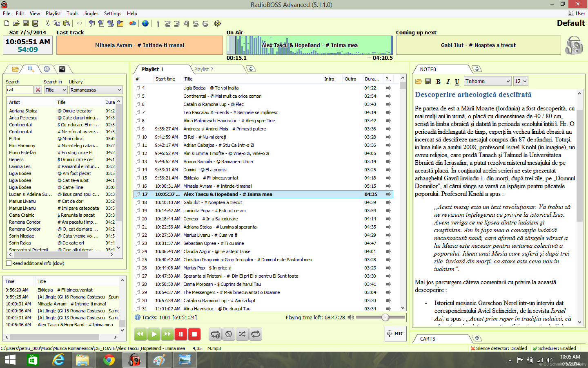Click the speaker icon in the playlist status bar

(x=350, y=317)
